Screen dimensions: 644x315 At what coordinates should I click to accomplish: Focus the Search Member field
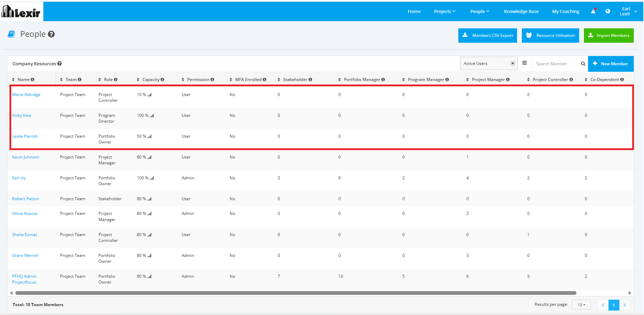pyautogui.click(x=557, y=64)
